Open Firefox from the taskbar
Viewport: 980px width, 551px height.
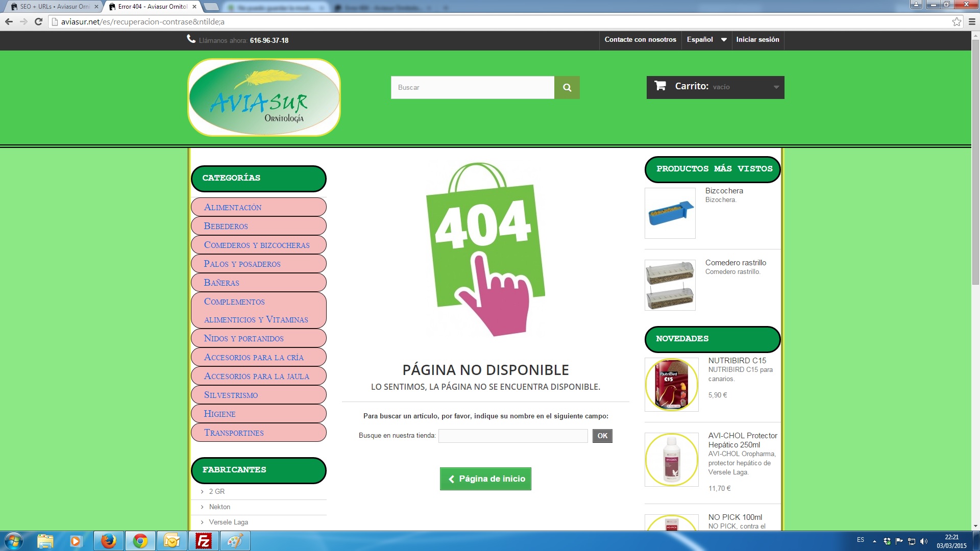(108, 541)
